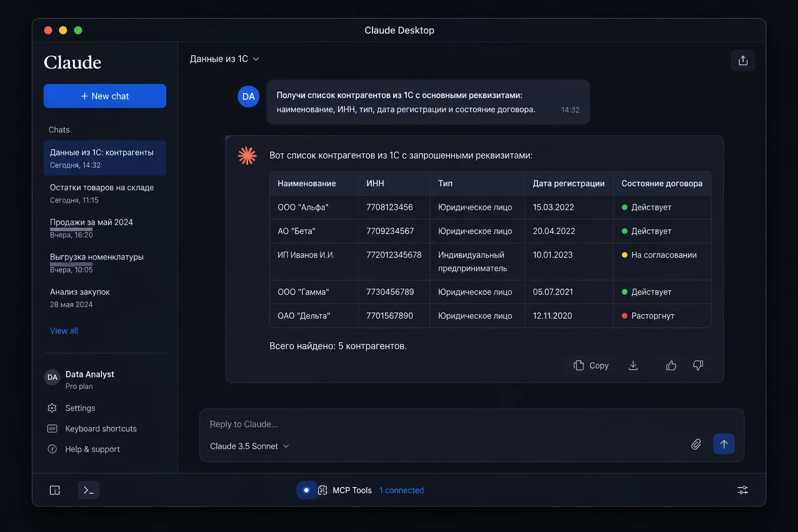Click red status dot 'Расторгнут'
Viewport: 798px width, 532px height.
tap(624, 316)
